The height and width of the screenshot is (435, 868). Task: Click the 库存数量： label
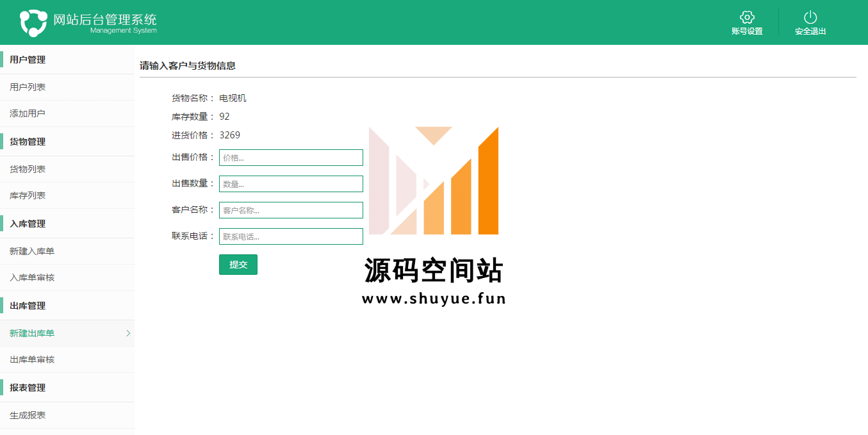(x=193, y=117)
